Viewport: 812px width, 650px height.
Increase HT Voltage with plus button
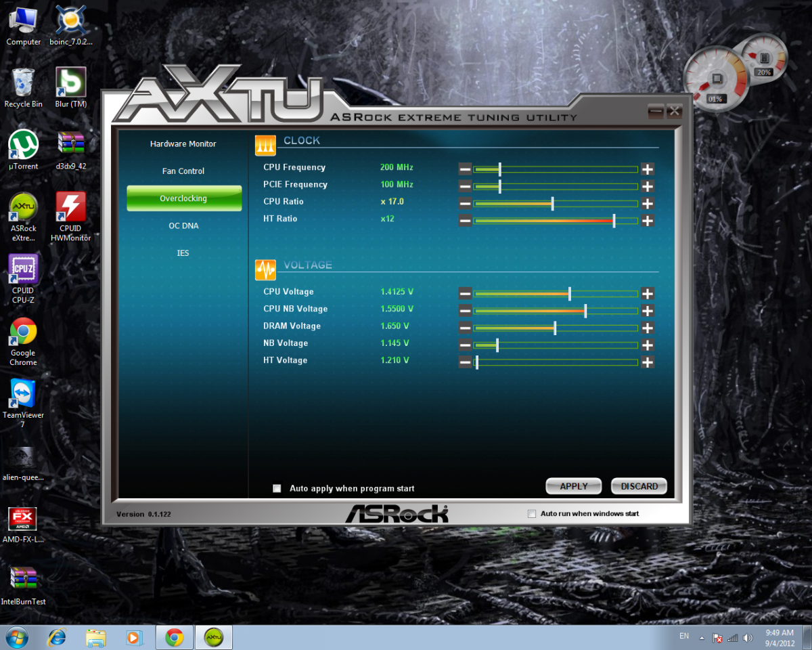click(648, 362)
